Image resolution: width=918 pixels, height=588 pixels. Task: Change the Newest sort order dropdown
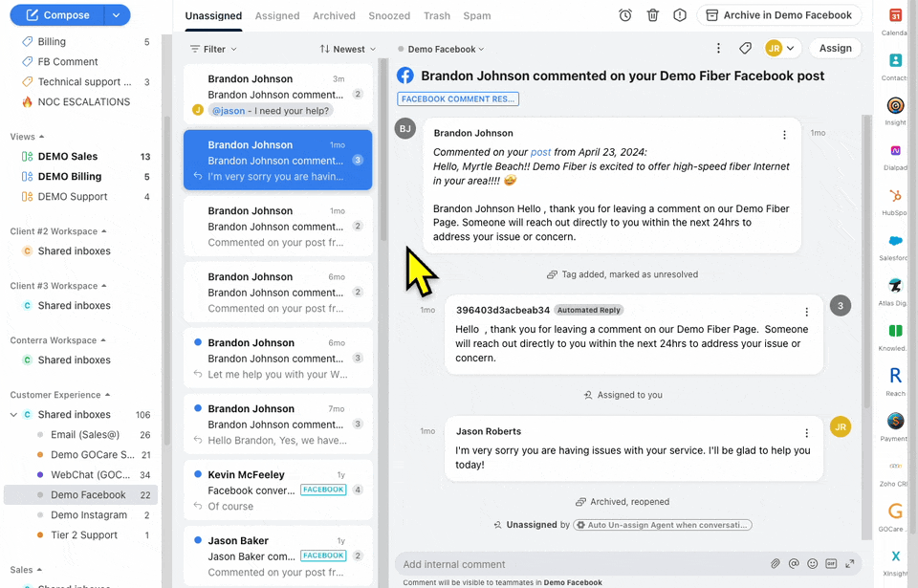point(348,49)
